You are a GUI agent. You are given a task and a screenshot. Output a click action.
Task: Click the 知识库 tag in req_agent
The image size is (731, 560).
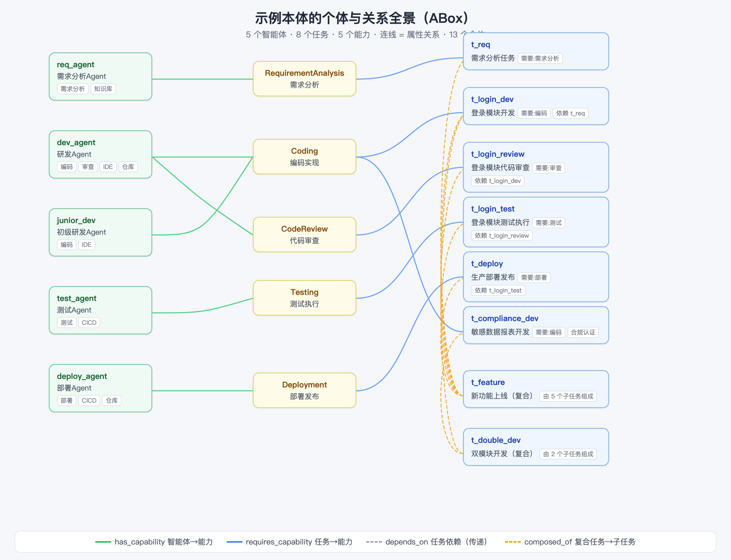pyautogui.click(x=103, y=89)
